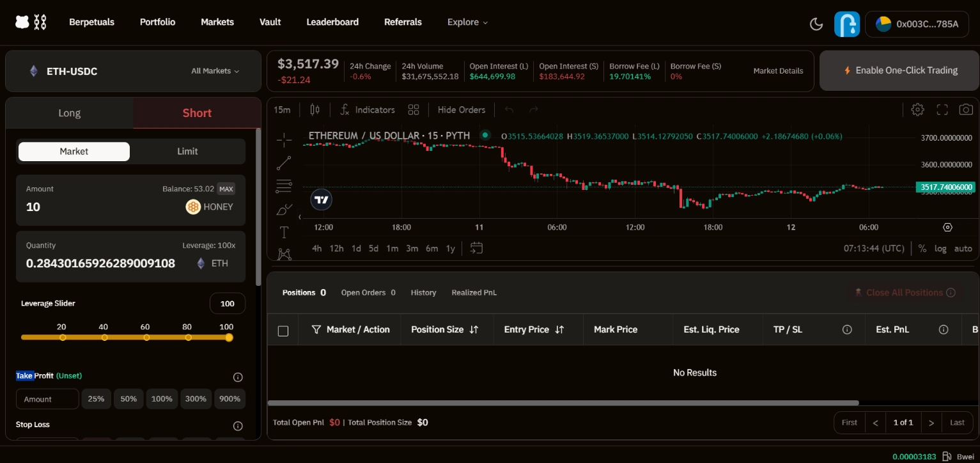Click the Take Profit Amount field
This screenshot has width=980, height=463.
click(x=47, y=399)
